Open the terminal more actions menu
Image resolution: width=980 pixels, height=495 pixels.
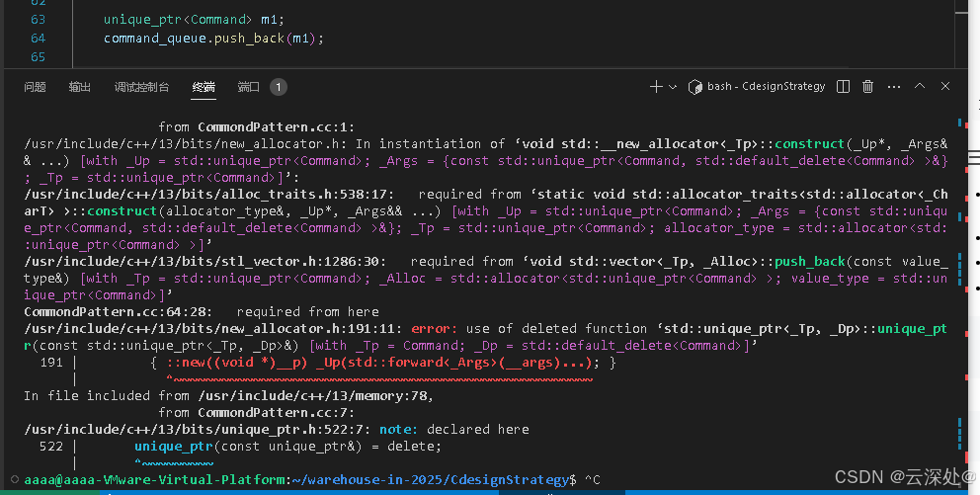pos(894,87)
